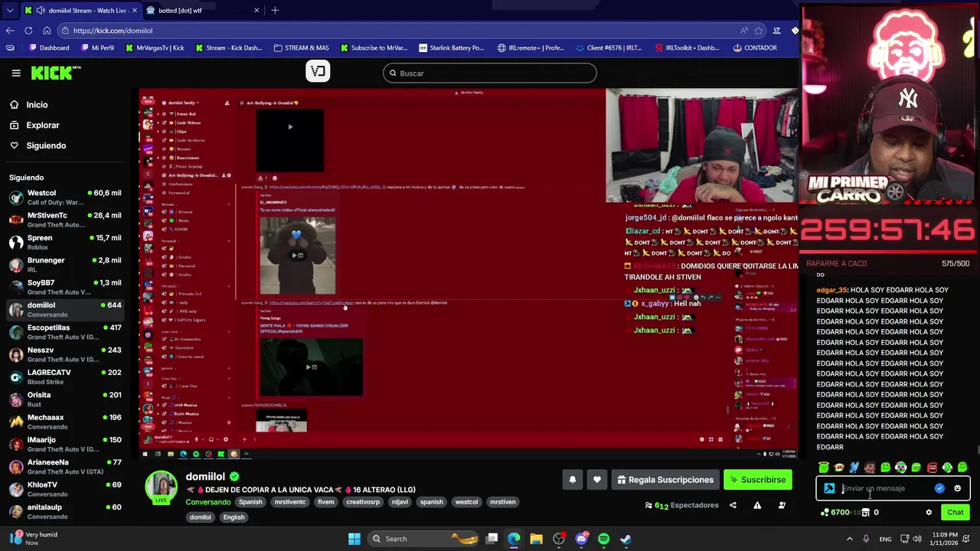This screenshot has height=551, width=980.
Task: Open a new browser tab
Action: click(275, 11)
